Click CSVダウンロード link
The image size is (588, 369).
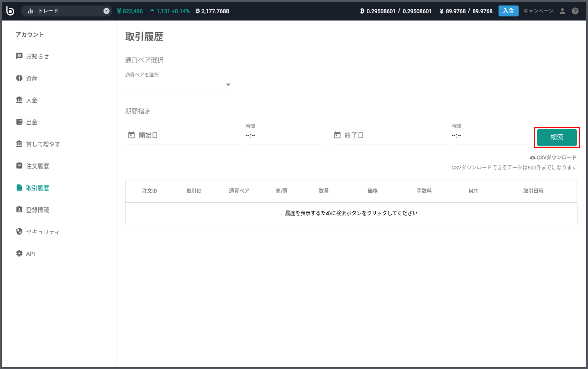point(556,158)
